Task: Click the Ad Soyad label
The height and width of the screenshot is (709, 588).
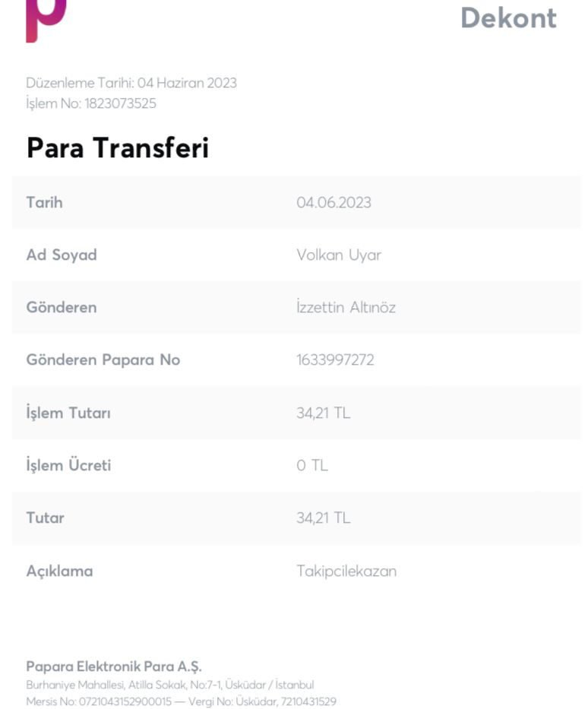Action: tap(62, 255)
